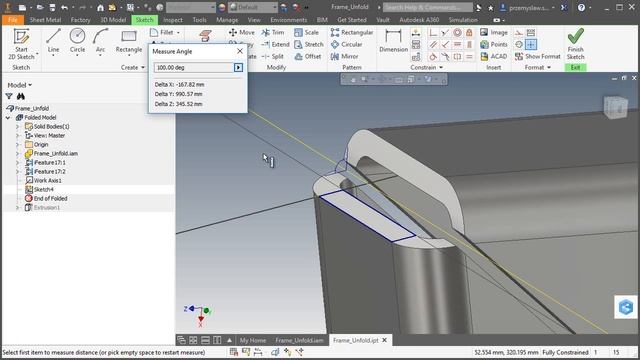Click the Trim tool

273,32
